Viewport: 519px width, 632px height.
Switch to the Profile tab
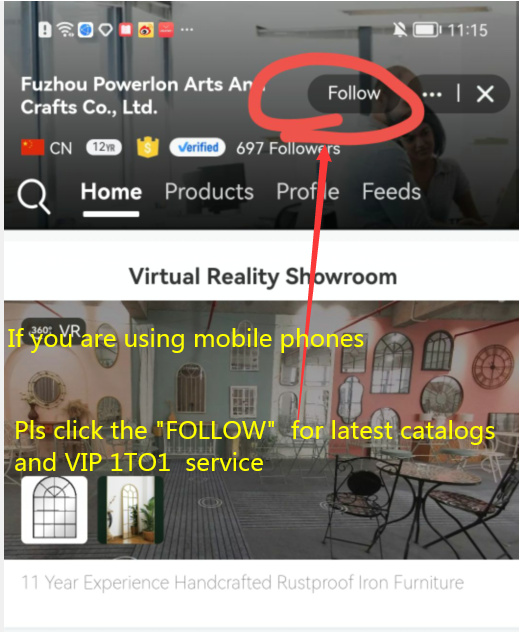(308, 191)
